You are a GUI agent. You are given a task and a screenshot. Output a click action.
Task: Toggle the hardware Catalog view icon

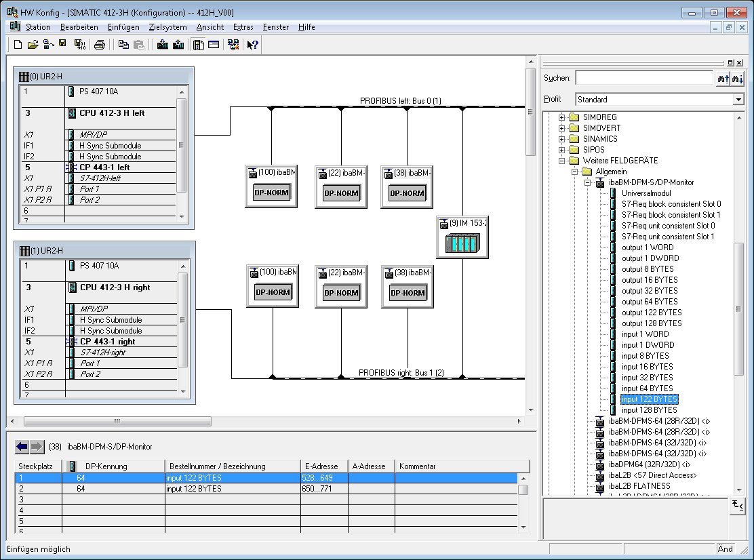point(198,45)
